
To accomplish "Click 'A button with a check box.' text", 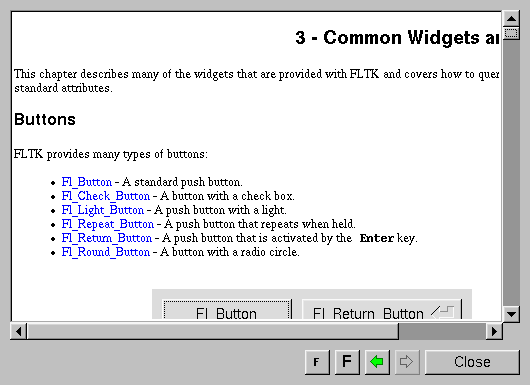I will coord(227,196).
